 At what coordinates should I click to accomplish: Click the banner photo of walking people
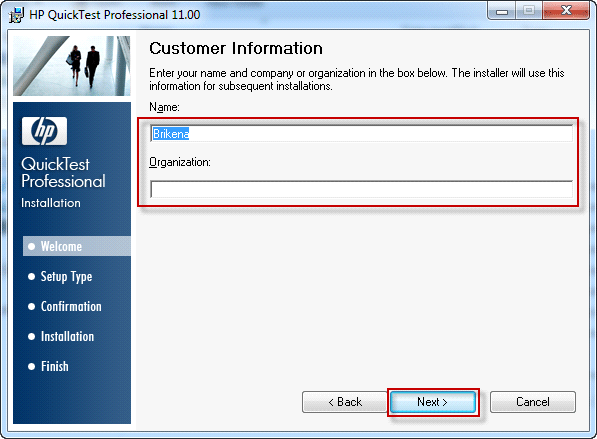coord(72,66)
